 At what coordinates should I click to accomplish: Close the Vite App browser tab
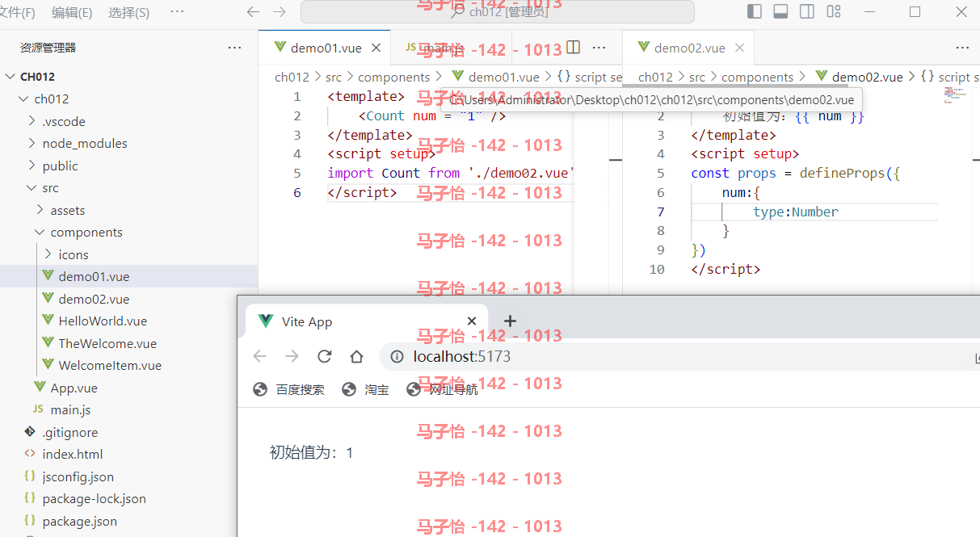473,321
